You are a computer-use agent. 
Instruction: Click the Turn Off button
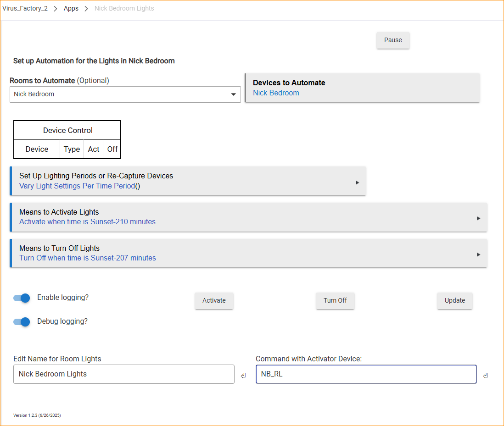pyautogui.click(x=335, y=301)
